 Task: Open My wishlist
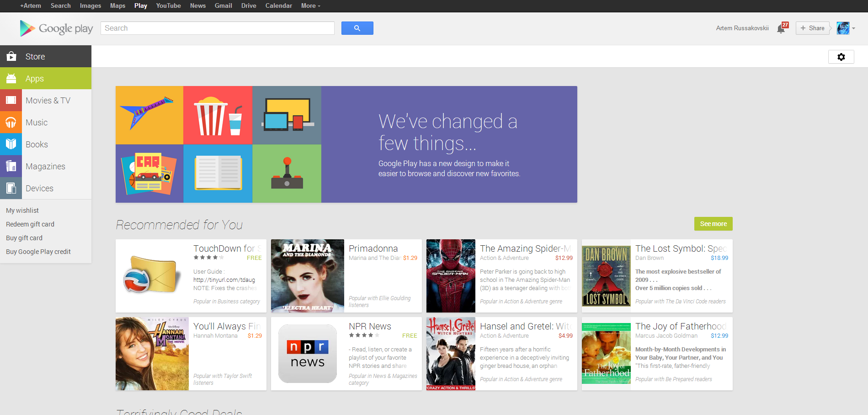click(x=22, y=210)
